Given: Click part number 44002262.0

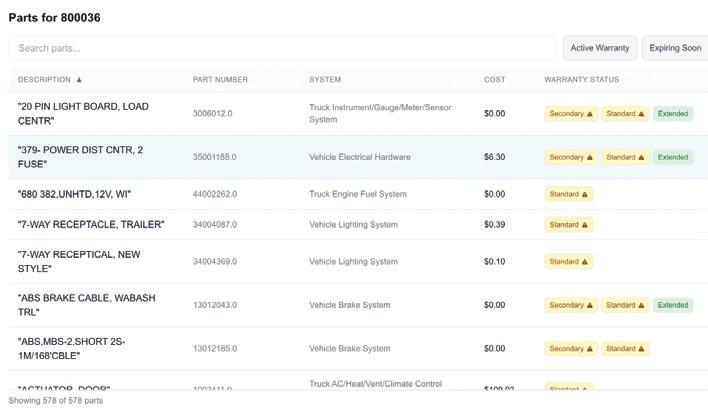Looking at the screenshot, I should click(x=215, y=194).
